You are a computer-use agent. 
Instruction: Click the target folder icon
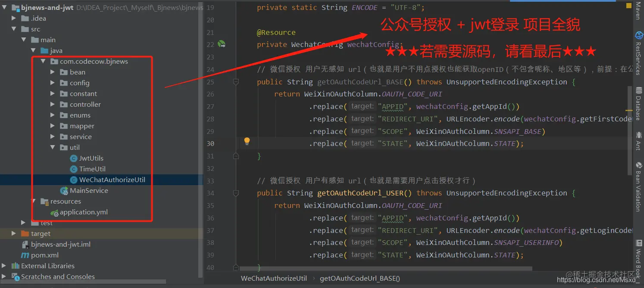[x=25, y=234]
